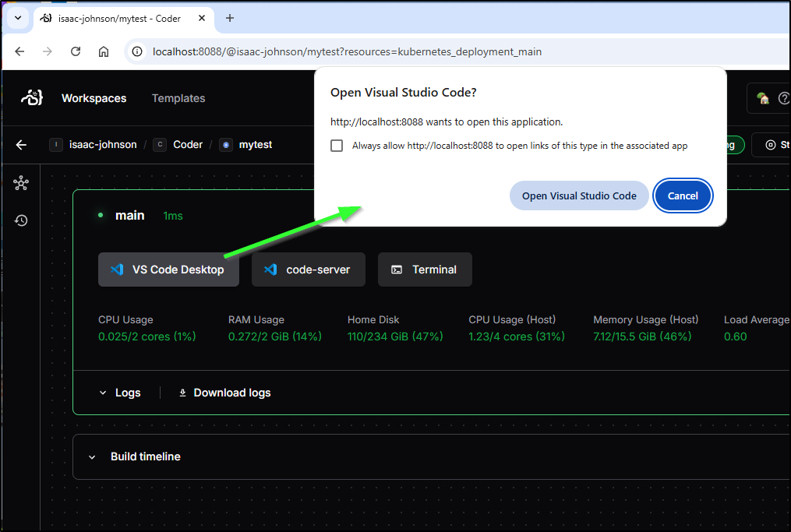Click the Stop workspace button

click(772, 145)
